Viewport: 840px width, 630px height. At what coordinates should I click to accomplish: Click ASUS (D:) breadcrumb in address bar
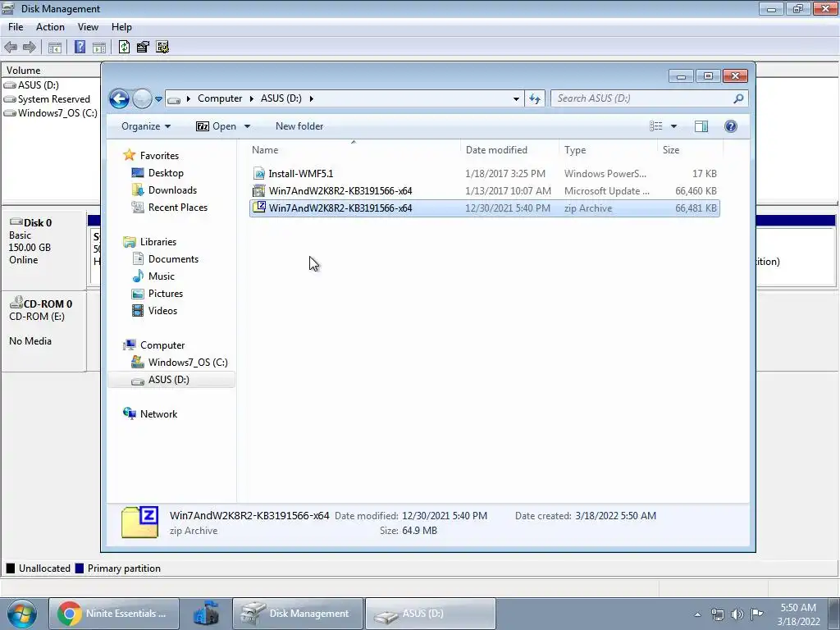pos(281,98)
